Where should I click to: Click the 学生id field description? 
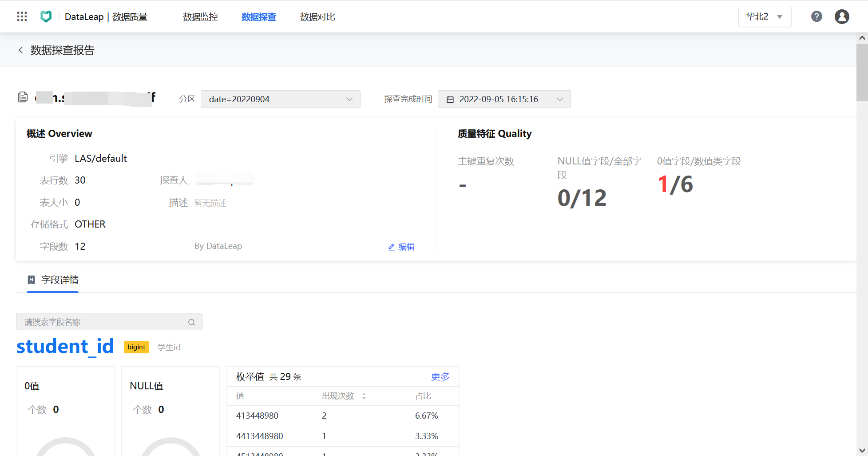[169, 348]
